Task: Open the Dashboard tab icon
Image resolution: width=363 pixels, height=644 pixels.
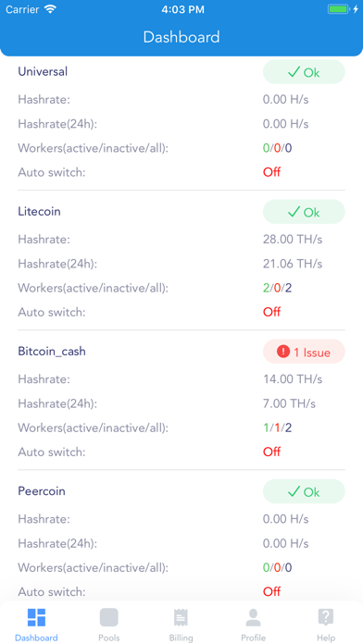Action: [x=36, y=617]
